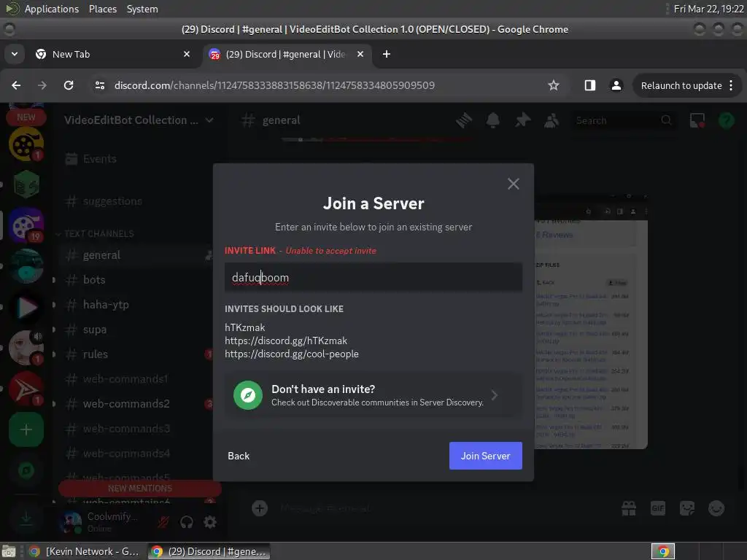
Task: Open the tab search dropdown
Action: (15, 54)
